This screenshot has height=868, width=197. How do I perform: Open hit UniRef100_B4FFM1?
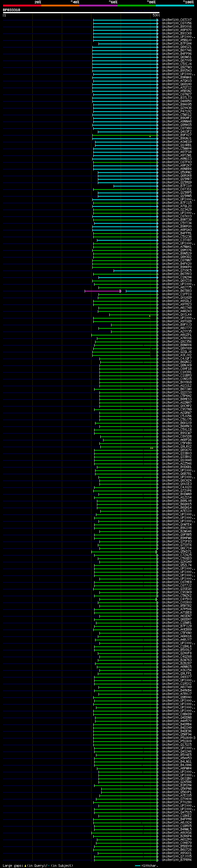(176, 233)
